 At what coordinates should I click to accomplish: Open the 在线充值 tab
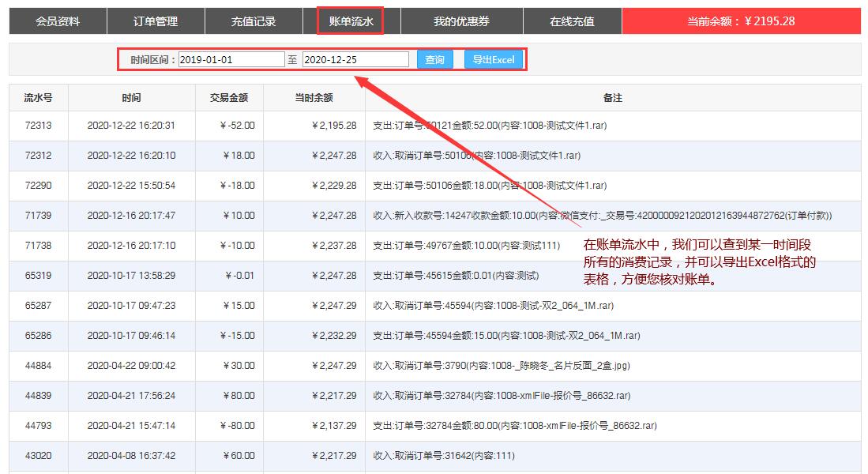573,21
